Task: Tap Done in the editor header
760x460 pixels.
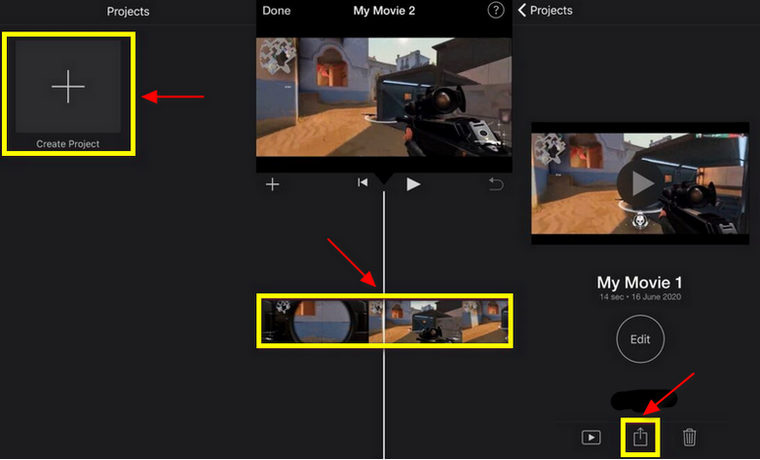Action: 276,11
